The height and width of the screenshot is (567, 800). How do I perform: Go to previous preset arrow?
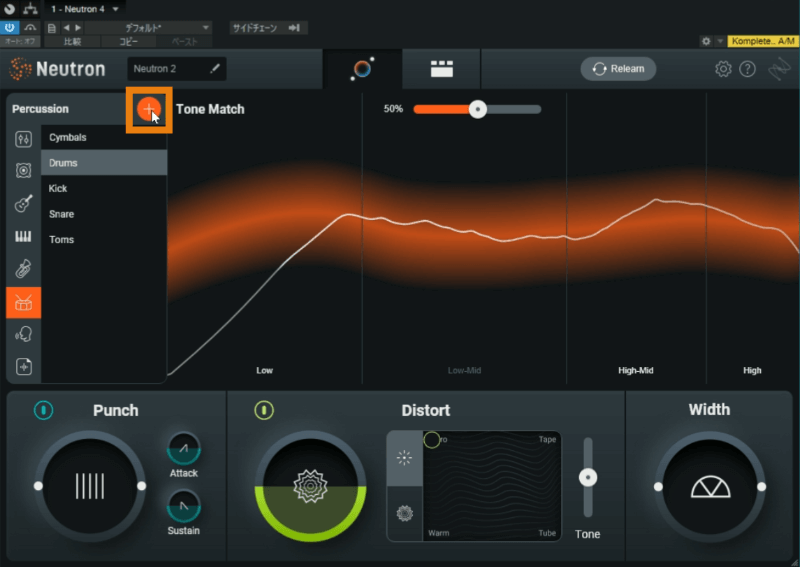(x=66, y=28)
